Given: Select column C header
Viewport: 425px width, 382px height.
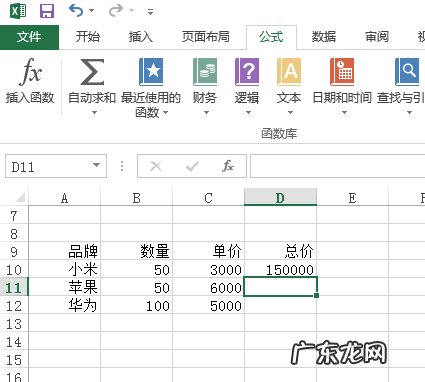Looking at the screenshot, I should coord(209,198).
